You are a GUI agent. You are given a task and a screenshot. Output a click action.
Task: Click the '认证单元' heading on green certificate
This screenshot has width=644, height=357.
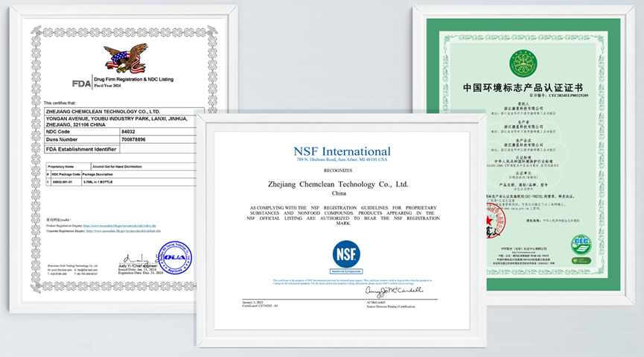click(x=523, y=174)
